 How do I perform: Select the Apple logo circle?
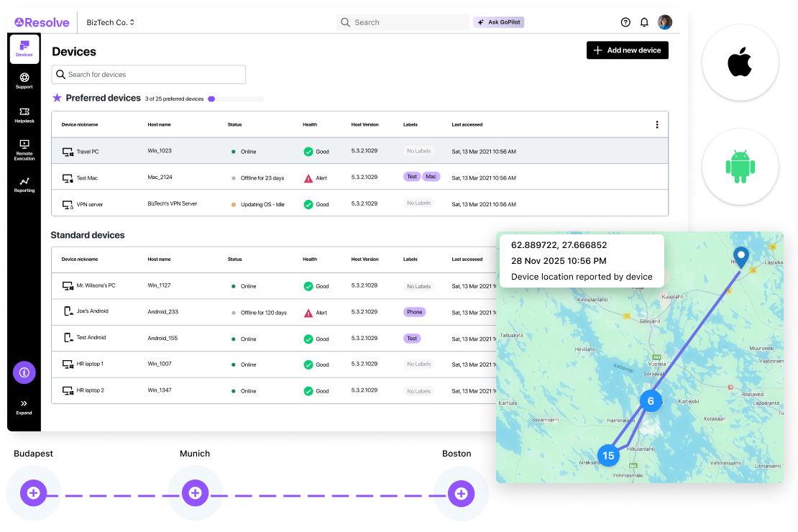coord(741,62)
